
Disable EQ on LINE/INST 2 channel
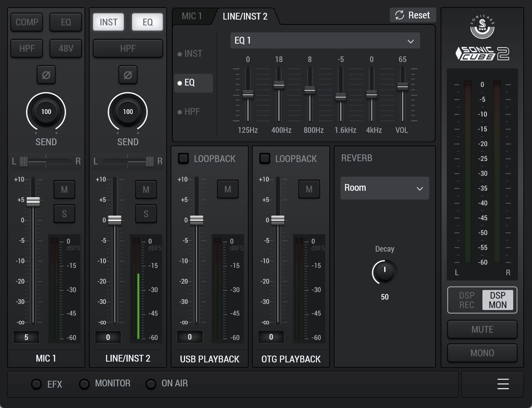tap(147, 22)
